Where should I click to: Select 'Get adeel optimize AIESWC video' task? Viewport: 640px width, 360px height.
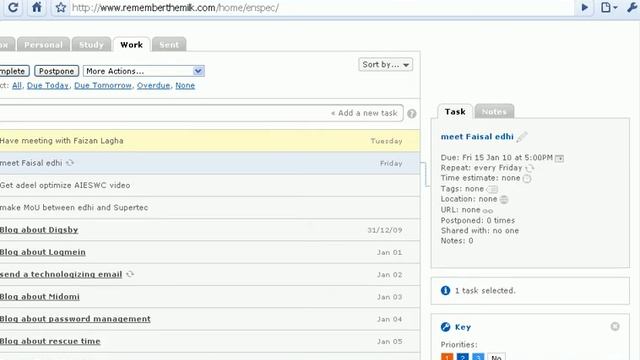click(210, 185)
